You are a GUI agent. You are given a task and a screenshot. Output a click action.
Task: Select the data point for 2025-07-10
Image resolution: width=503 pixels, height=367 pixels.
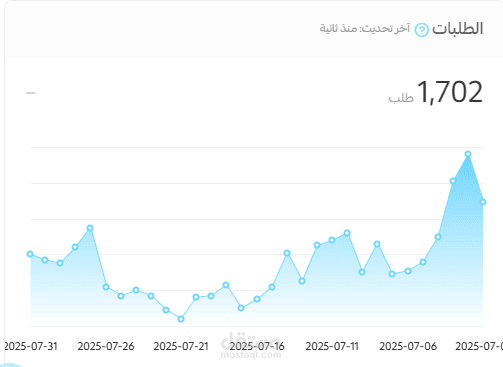tap(347, 233)
